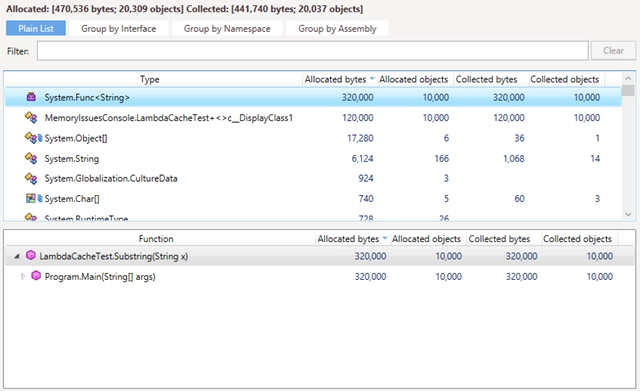This screenshot has height=391, width=640.
Task: Switch to the Plain List view
Action: [x=36, y=29]
